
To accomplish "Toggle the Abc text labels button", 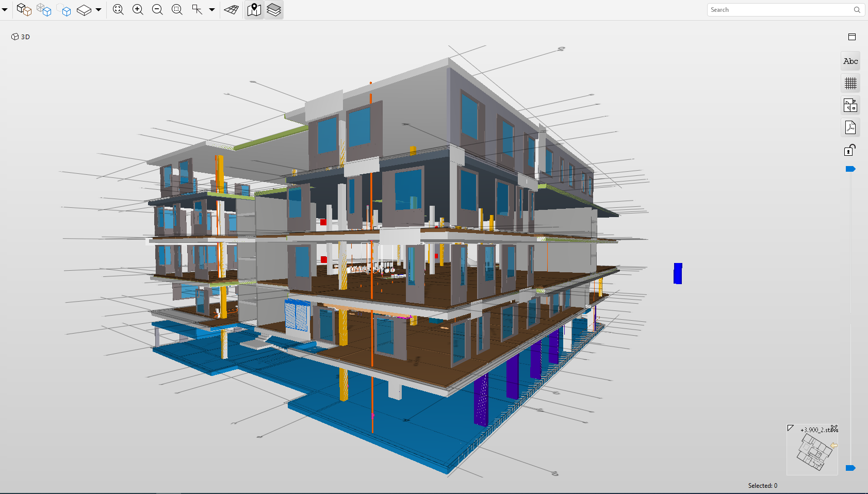I will [850, 61].
